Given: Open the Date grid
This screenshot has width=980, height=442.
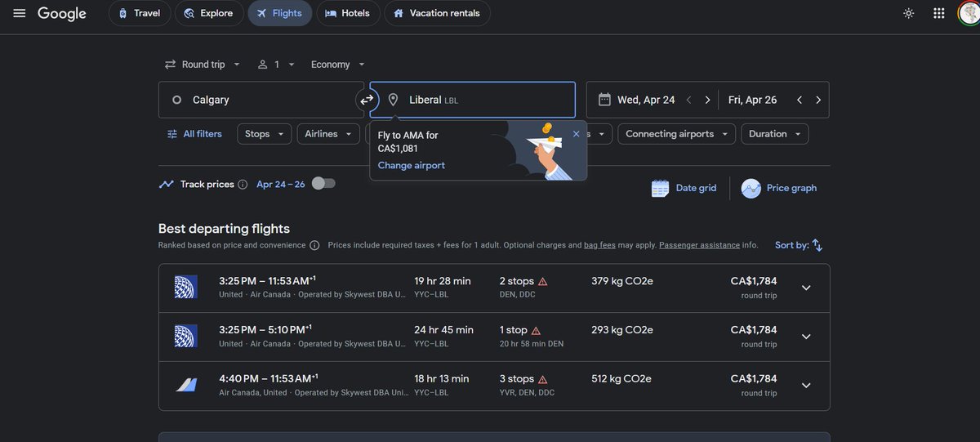Looking at the screenshot, I should click(684, 188).
